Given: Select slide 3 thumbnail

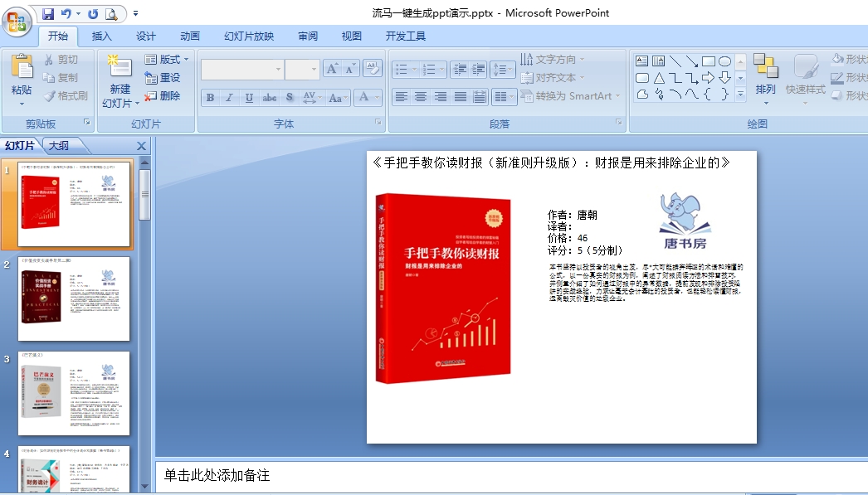Looking at the screenshot, I should pos(74,393).
